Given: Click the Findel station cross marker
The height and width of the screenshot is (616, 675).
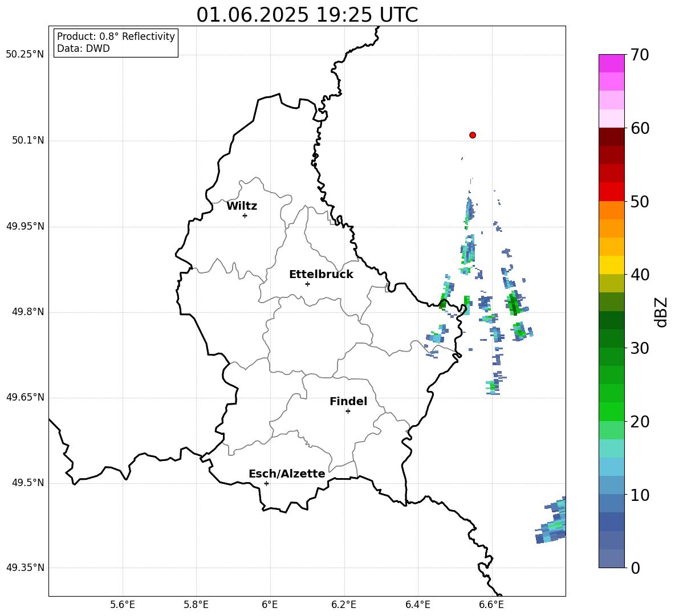Looking at the screenshot, I should click(x=348, y=411).
